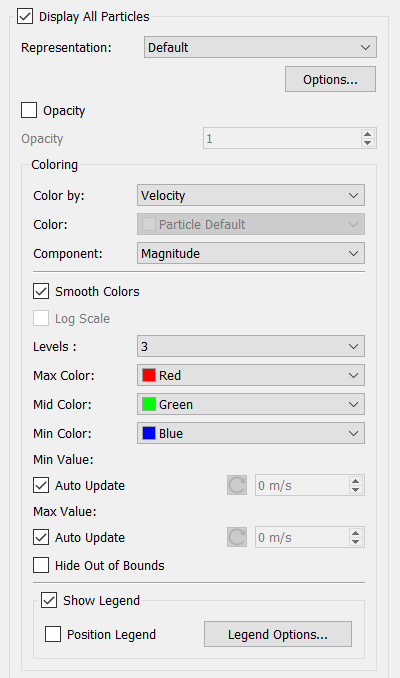This screenshot has width=400, height=678.
Task: Click the Min Value refresh icon
Action: pos(237,485)
